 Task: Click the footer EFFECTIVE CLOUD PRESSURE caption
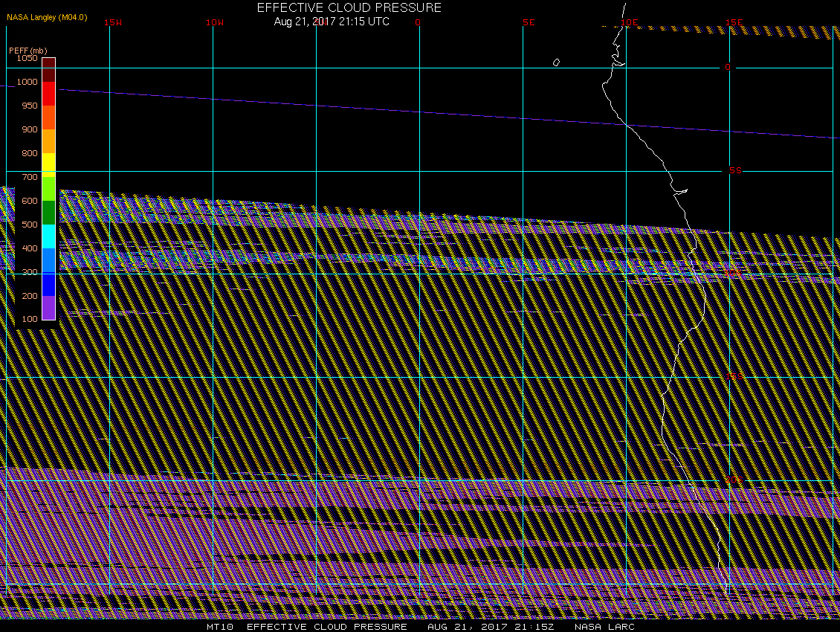click(x=327, y=627)
